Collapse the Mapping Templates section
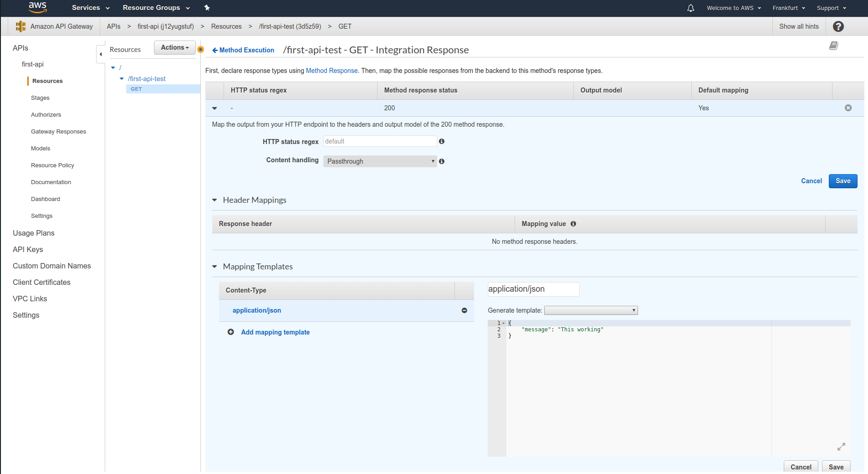This screenshot has width=868, height=474. (214, 267)
